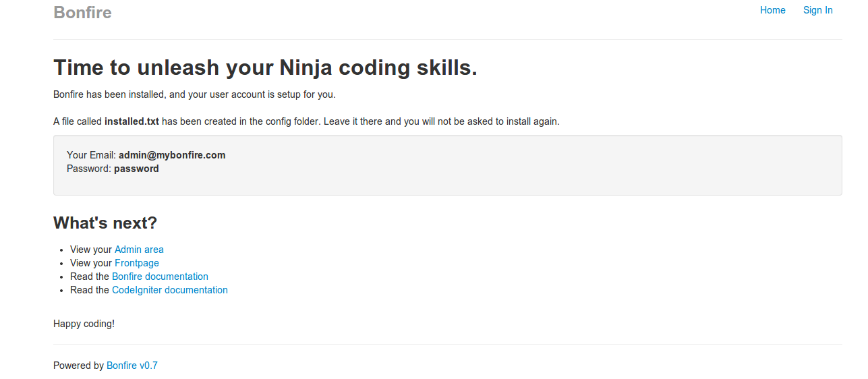The width and height of the screenshot is (868, 379).
Task: Click the Bonfire brand title
Action: 82,12
